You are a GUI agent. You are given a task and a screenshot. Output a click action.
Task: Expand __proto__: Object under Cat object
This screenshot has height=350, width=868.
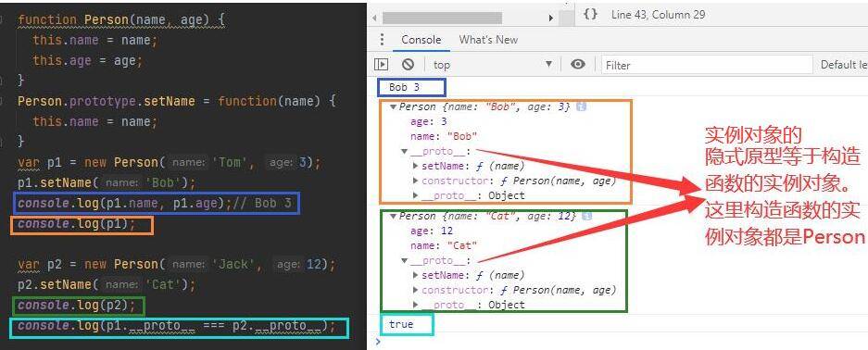tap(416, 305)
